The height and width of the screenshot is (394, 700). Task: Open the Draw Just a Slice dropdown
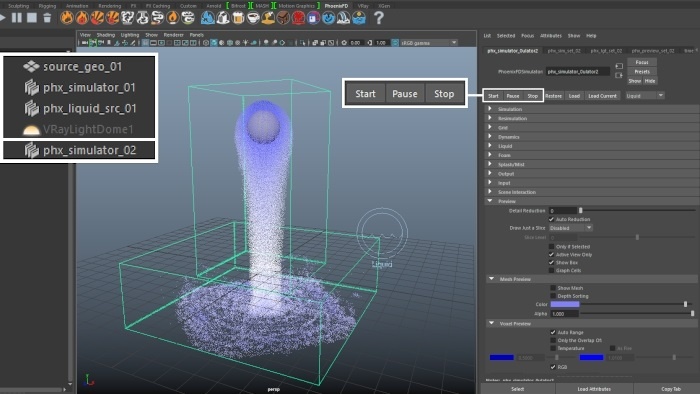click(x=571, y=228)
